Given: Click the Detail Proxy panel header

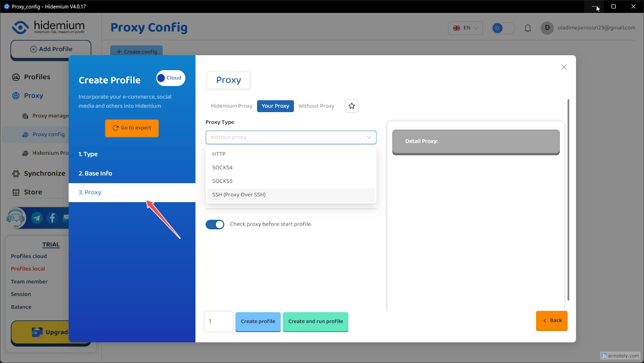Looking at the screenshot, I should [x=476, y=141].
